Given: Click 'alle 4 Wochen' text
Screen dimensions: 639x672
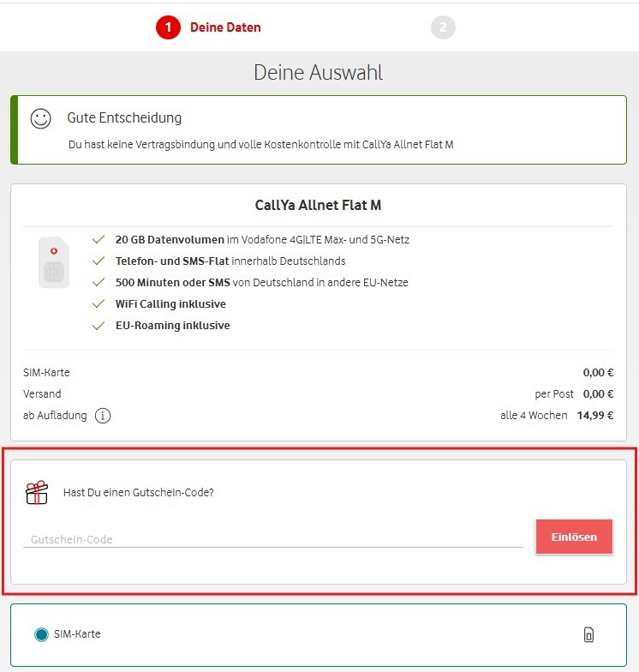Looking at the screenshot, I should coord(534,415).
